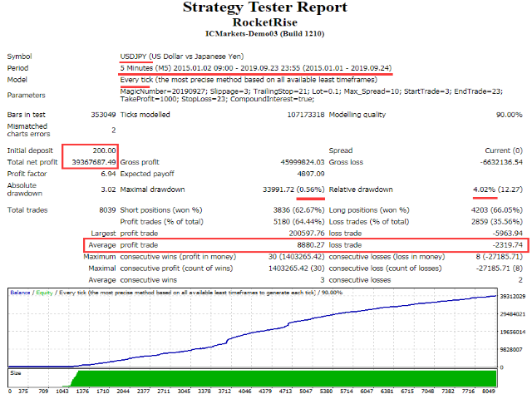Viewport: 532px width, 399px height.
Task: Click expected payoff value '4897.09'
Action: tap(311, 174)
